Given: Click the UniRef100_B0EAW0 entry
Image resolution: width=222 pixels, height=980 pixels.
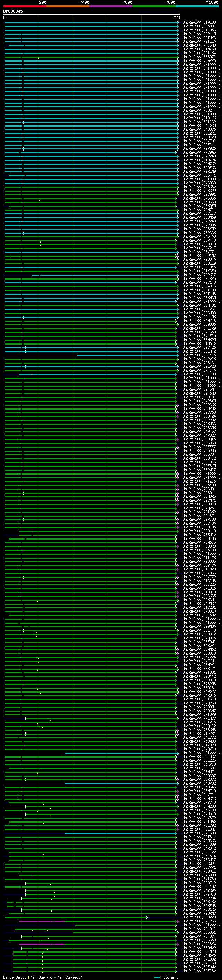Looking at the screenshot, I should point(199,967).
